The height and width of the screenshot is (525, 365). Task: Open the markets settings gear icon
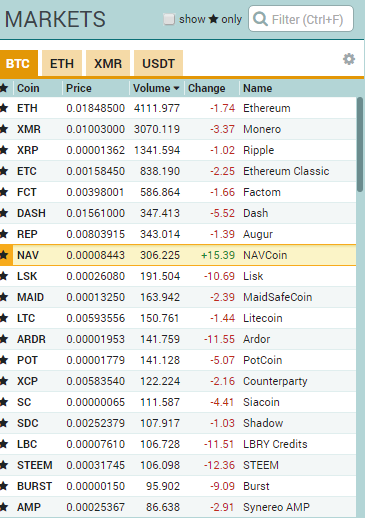349,59
